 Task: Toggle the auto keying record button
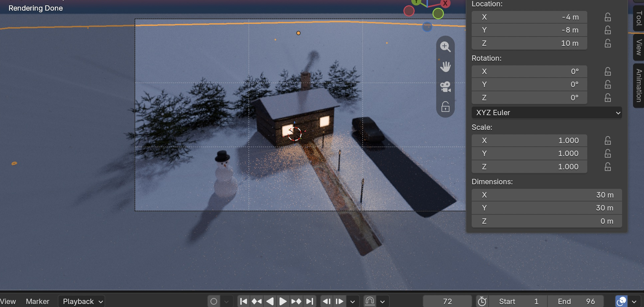(x=214, y=301)
